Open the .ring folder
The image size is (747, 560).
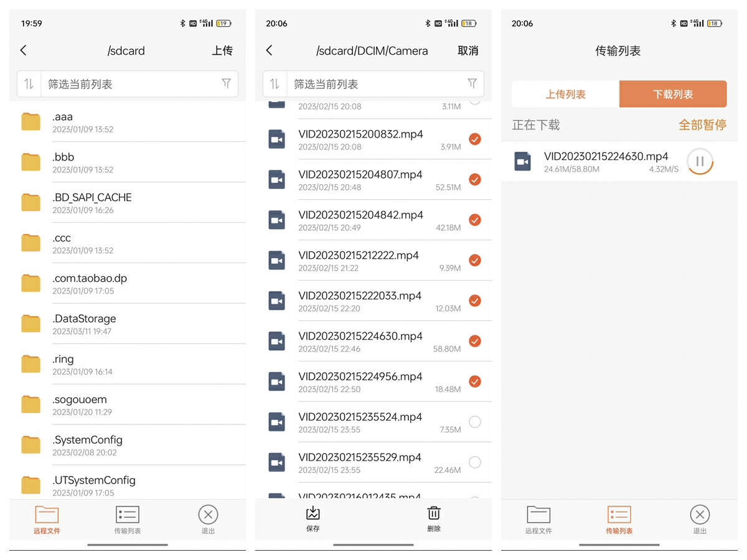pyautogui.click(x=128, y=365)
